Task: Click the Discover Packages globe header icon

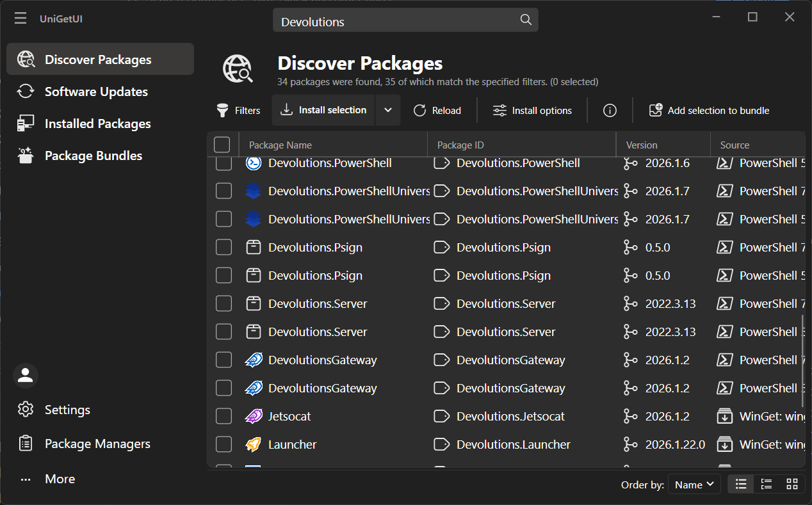Action: click(238, 68)
